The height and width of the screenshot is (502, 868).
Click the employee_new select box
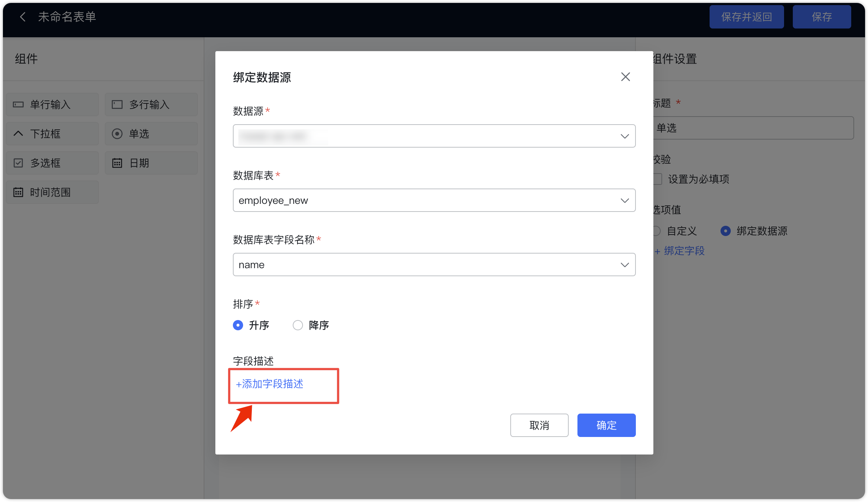pos(434,200)
